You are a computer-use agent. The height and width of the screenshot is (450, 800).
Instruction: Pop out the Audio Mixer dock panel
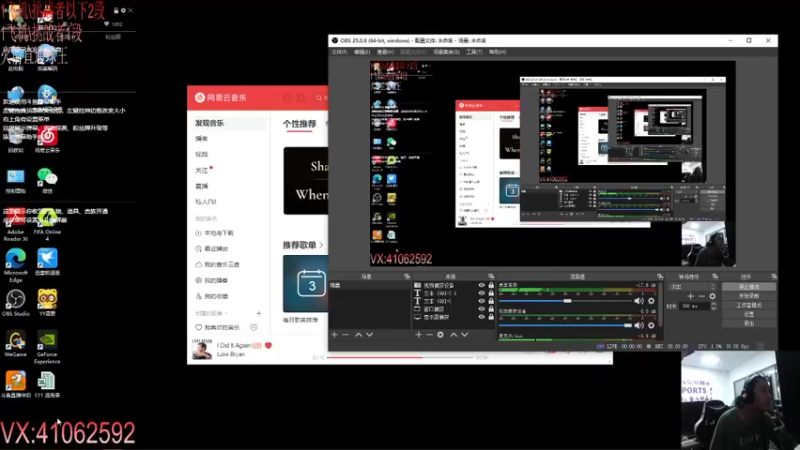[x=660, y=277]
